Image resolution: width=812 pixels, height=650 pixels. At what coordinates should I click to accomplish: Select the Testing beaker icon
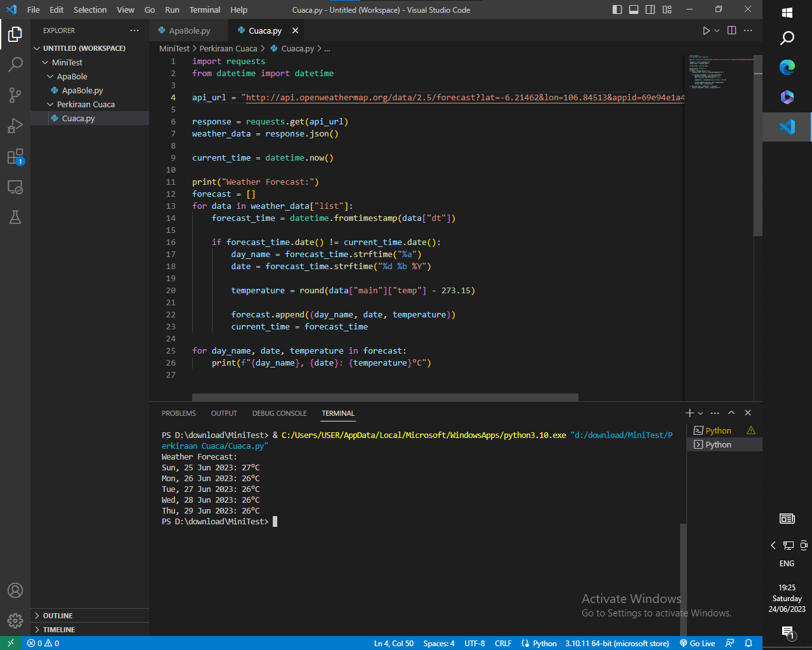click(15, 218)
